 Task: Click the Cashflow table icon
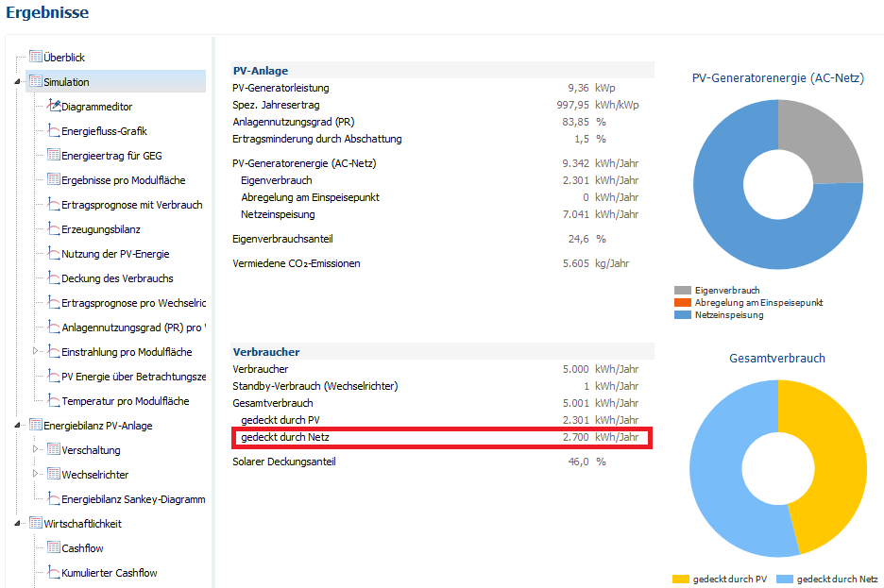click(x=54, y=548)
